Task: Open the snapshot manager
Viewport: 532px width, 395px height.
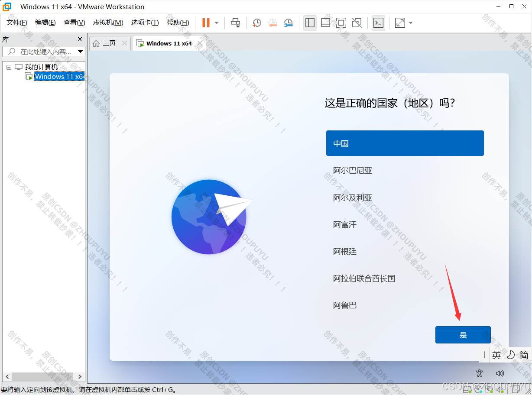Action: coord(288,23)
